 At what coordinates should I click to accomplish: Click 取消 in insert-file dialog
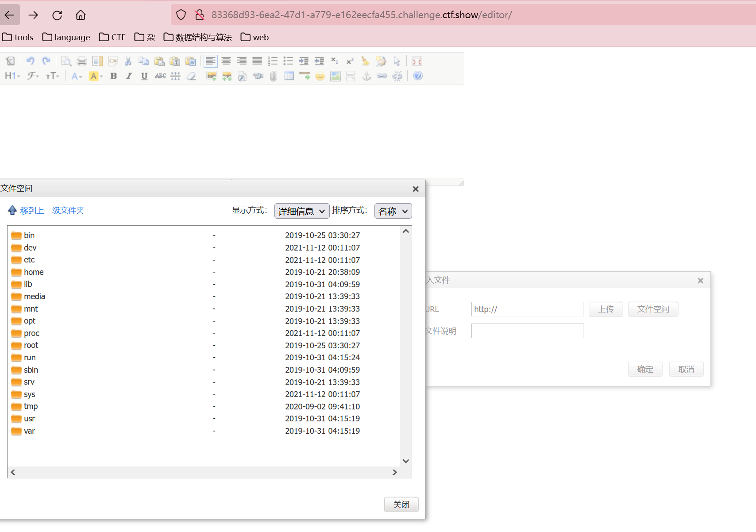click(686, 370)
